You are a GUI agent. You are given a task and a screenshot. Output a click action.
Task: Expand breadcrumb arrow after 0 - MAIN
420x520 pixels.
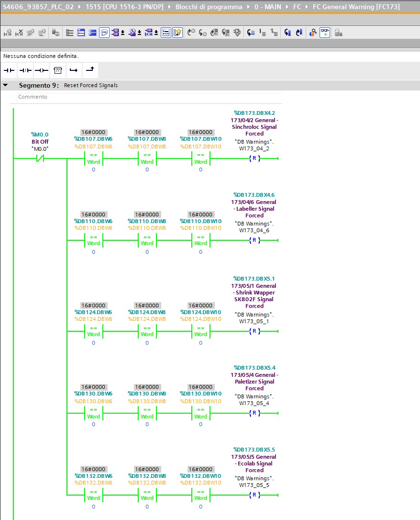click(287, 7)
